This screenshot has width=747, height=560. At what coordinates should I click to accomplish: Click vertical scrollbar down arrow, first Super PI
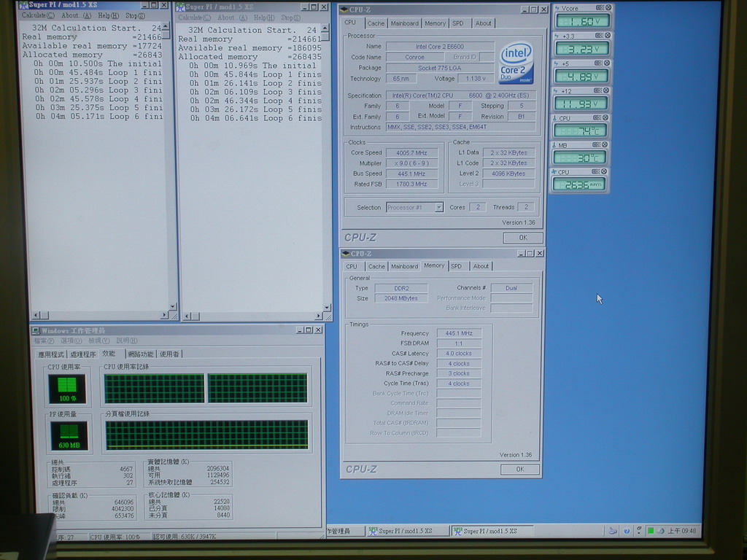(172, 307)
